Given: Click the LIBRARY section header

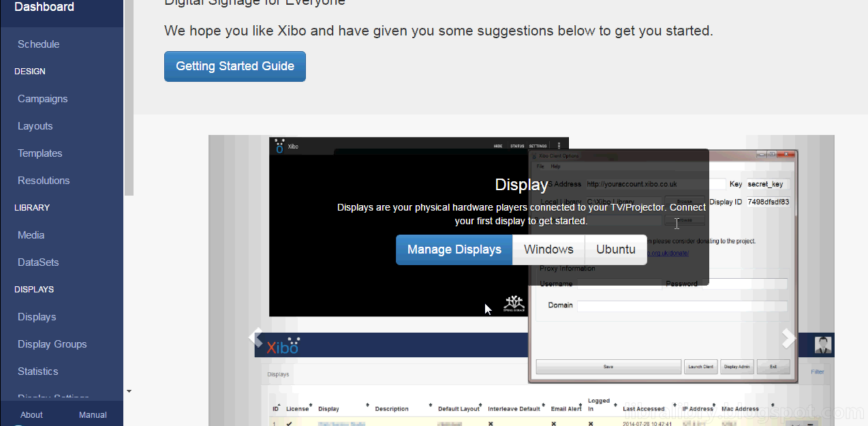Looking at the screenshot, I should [x=32, y=208].
